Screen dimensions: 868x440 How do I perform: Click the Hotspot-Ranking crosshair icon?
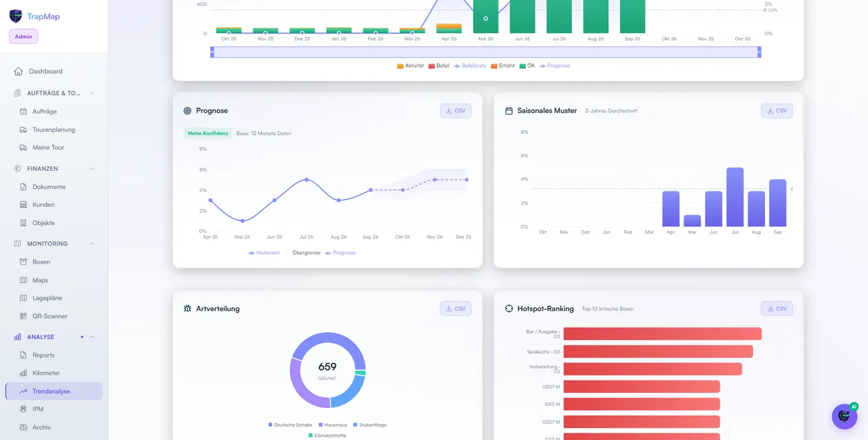coord(509,309)
